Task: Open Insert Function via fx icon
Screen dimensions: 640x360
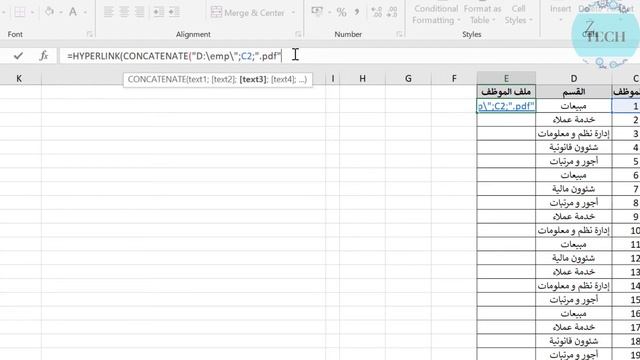Action: [44, 56]
